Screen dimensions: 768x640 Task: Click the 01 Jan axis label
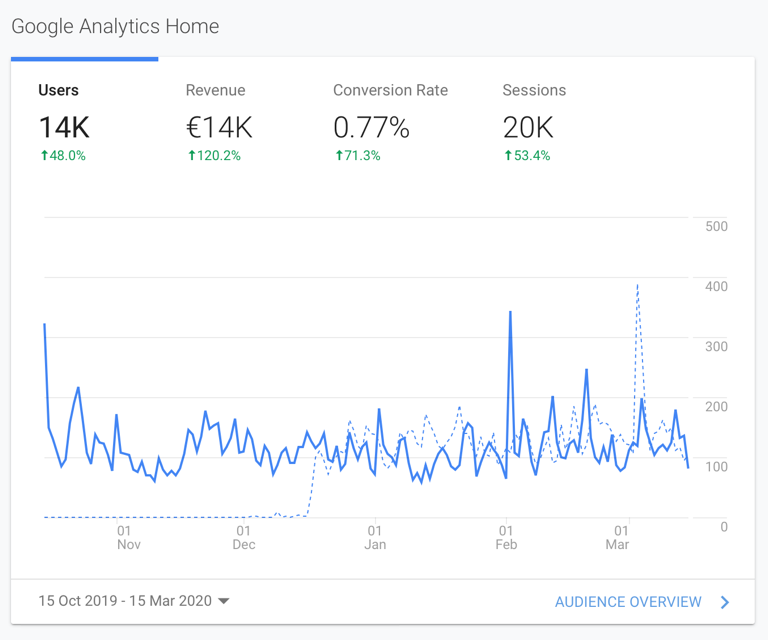click(x=375, y=538)
